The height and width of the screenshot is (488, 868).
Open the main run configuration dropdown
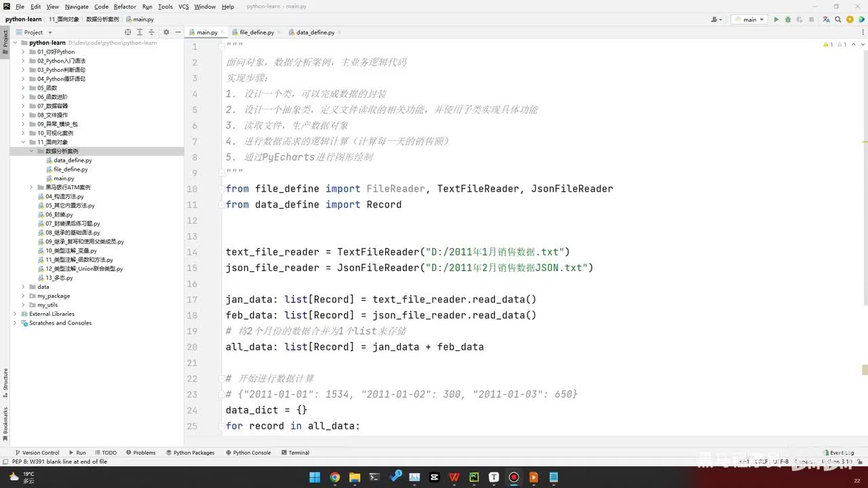pos(749,20)
